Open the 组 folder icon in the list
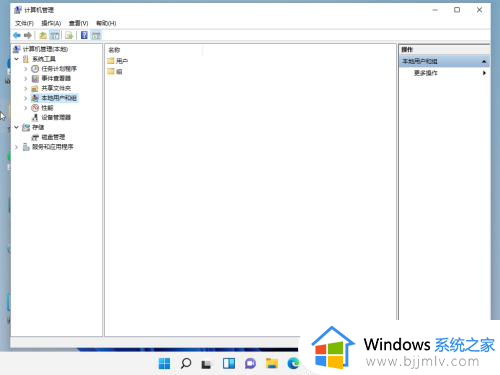500x375 pixels. 111,71
